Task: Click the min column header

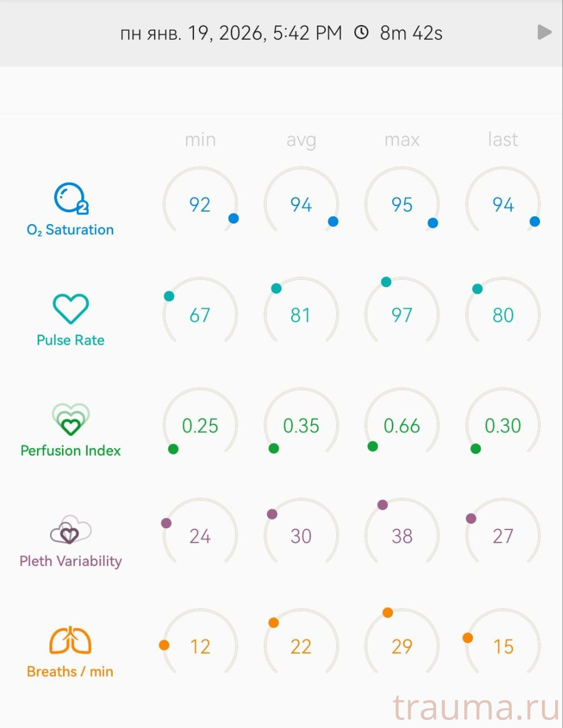Action: [x=200, y=139]
